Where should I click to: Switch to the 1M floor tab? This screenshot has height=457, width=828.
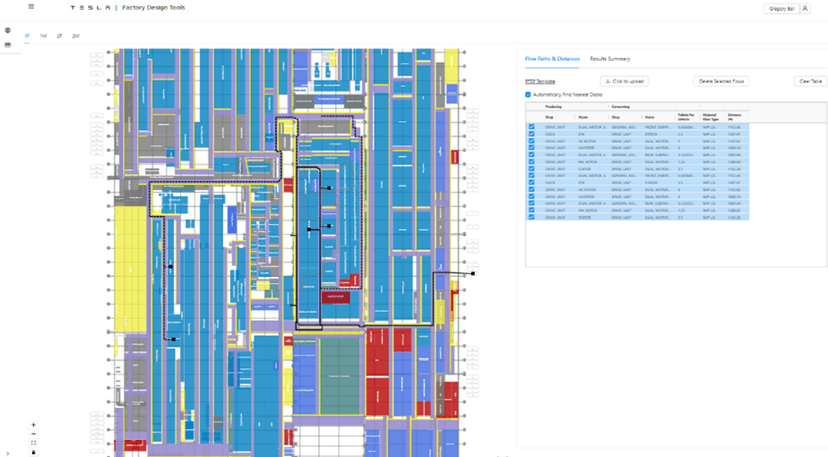tap(43, 36)
